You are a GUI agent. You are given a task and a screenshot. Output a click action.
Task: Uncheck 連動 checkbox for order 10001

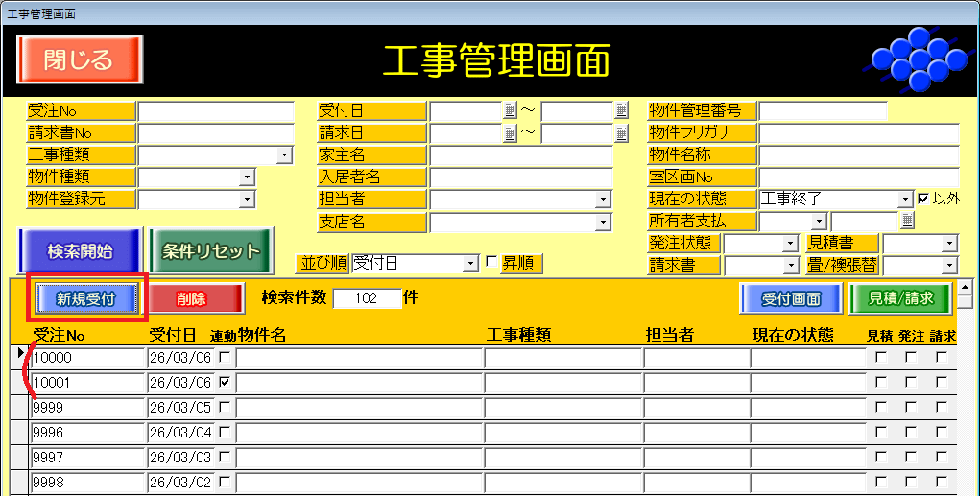(x=225, y=382)
